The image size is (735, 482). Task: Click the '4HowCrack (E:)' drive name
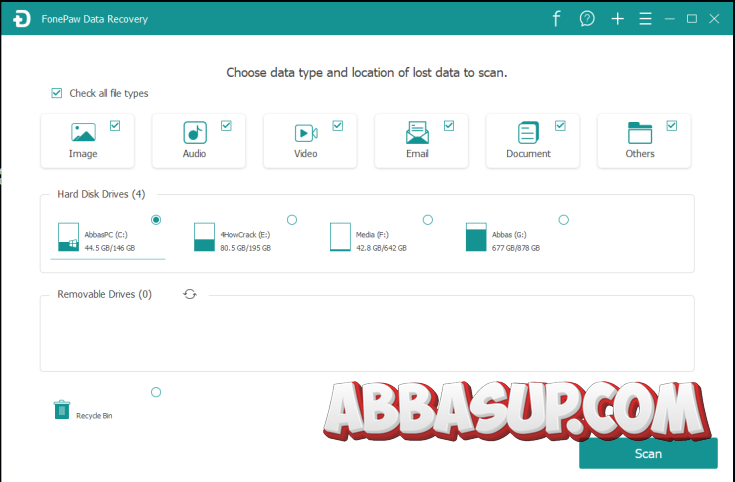(x=245, y=234)
